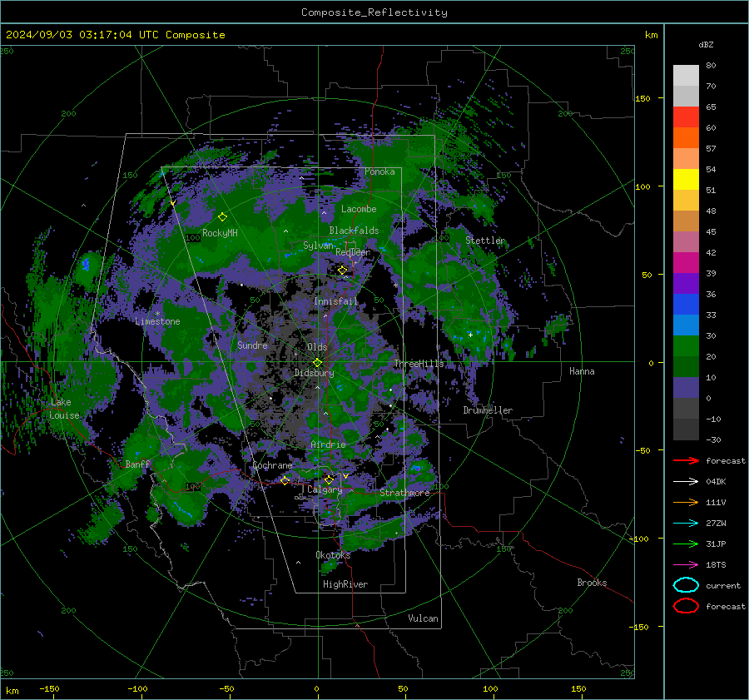Click the Drumheller label on map
The width and height of the screenshot is (749, 700).
tap(488, 410)
